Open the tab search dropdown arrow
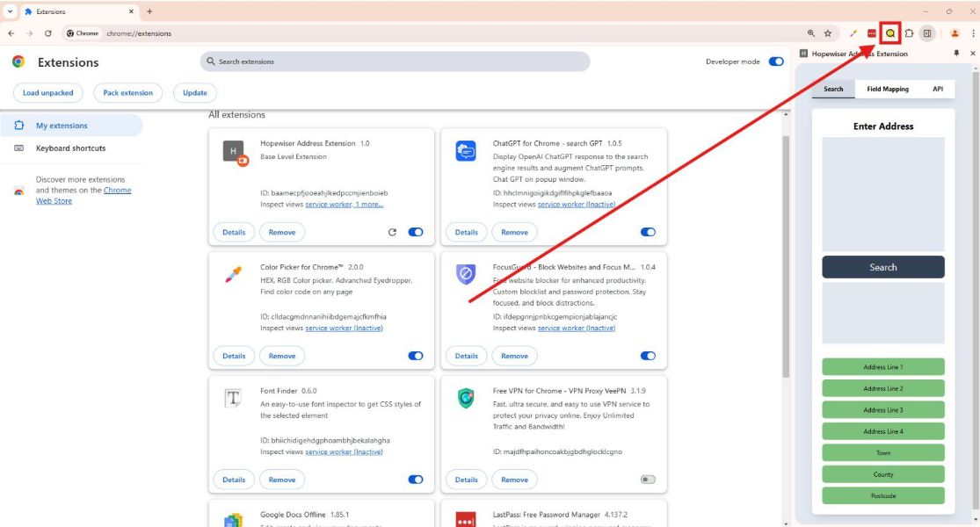This screenshot has height=527, width=980. pyautogui.click(x=11, y=11)
